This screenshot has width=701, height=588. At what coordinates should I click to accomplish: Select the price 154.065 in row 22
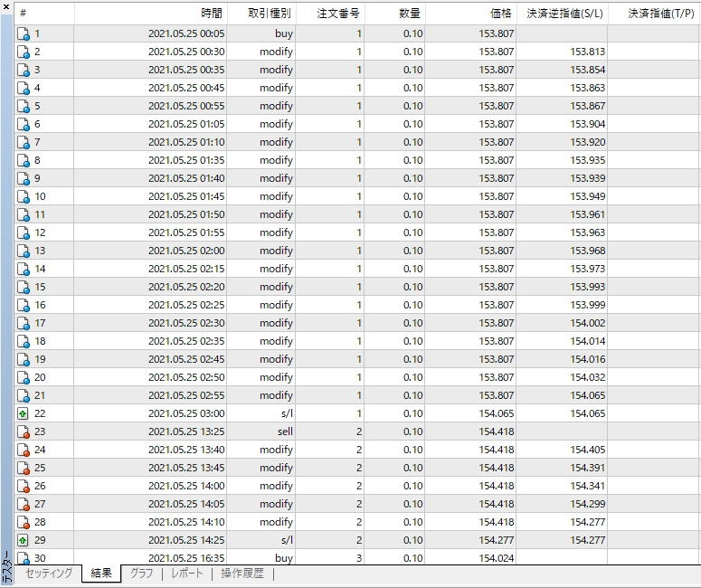tap(497, 414)
